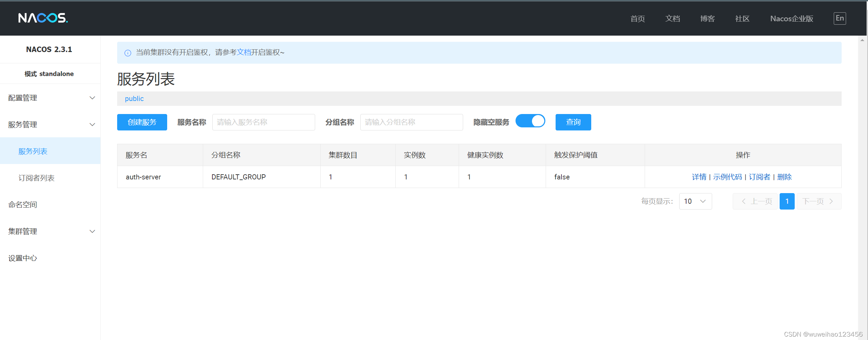Open 设置中心 in the sidebar
This screenshot has height=340, width=868.
[50, 258]
